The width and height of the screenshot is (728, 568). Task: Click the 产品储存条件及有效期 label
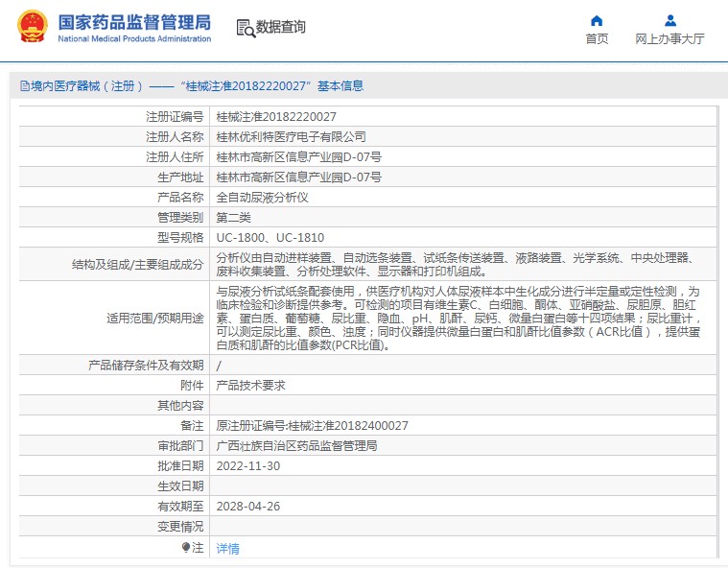(x=146, y=365)
